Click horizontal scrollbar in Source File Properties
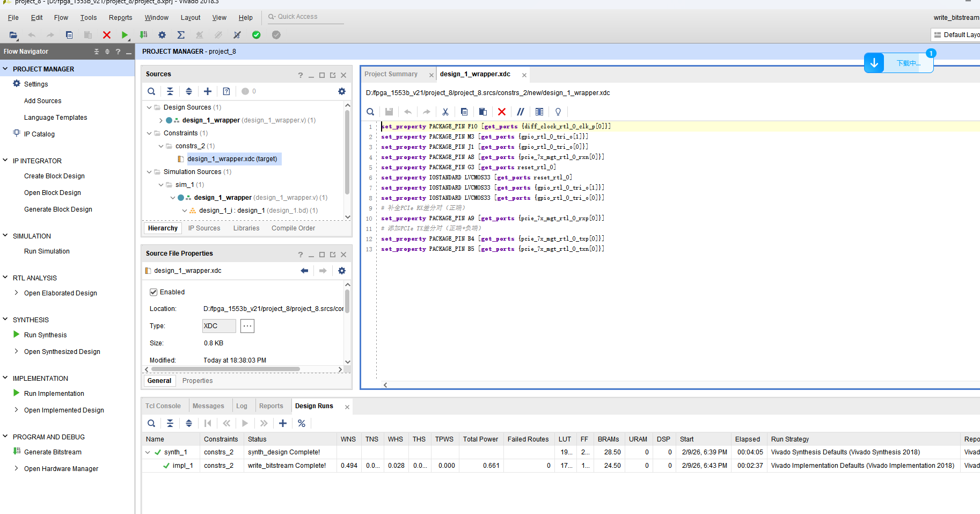The width and height of the screenshot is (980, 514). (x=225, y=369)
